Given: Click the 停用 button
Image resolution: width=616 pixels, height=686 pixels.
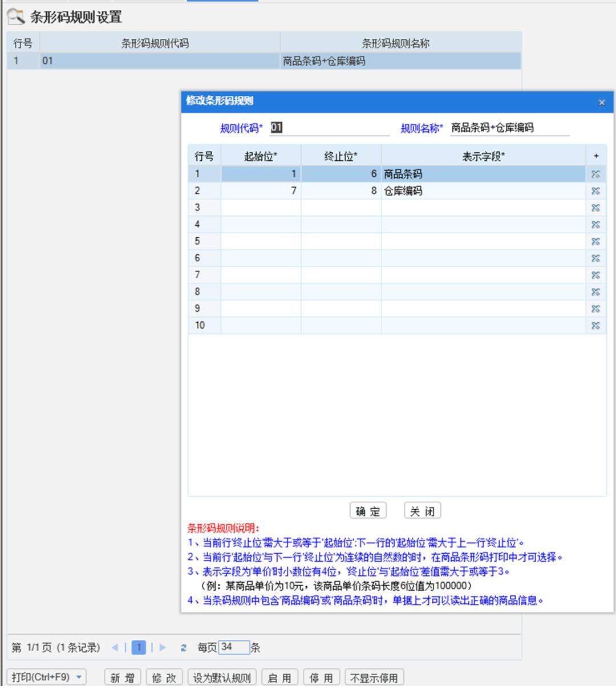Looking at the screenshot, I should click(321, 677).
